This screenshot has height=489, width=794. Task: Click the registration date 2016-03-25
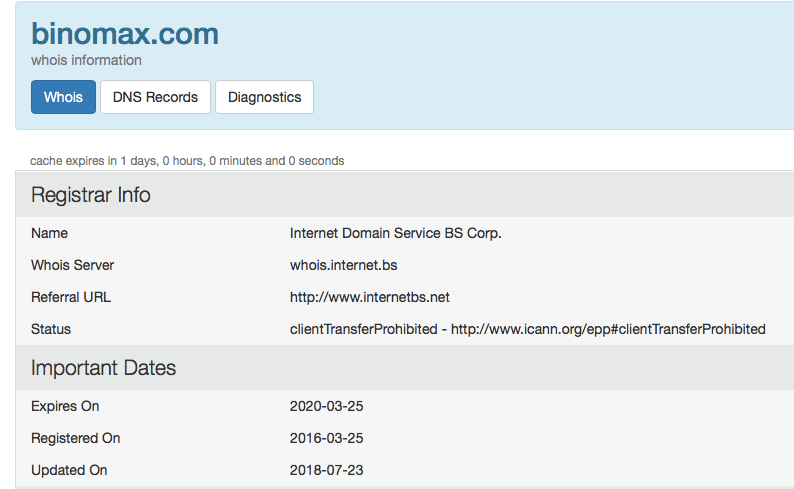[x=324, y=438]
